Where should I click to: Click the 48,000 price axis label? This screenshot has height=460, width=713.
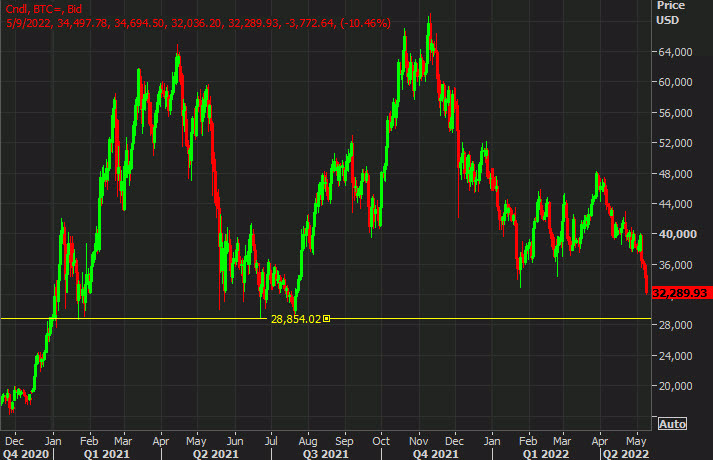point(675,174)
